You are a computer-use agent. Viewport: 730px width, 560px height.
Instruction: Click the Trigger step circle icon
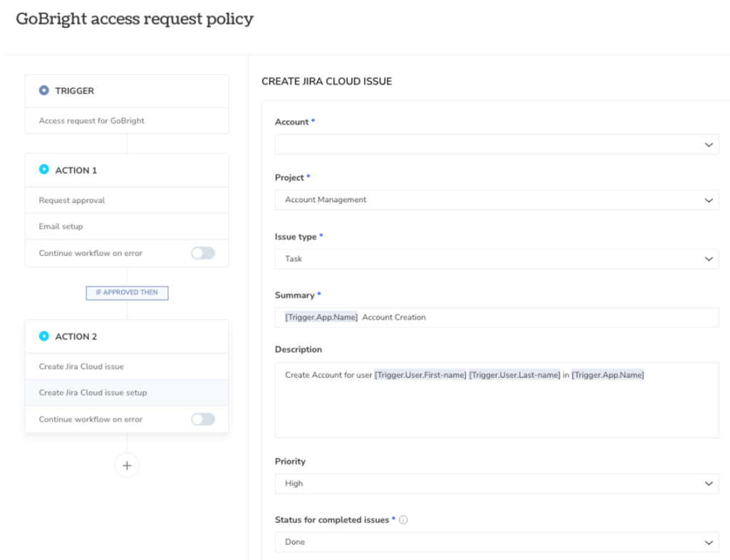43,90
